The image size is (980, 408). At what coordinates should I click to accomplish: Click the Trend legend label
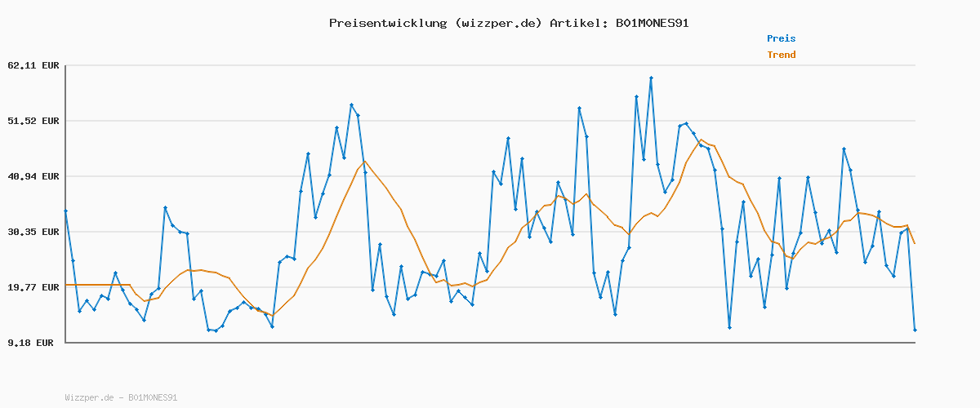[x=781, y=55]
